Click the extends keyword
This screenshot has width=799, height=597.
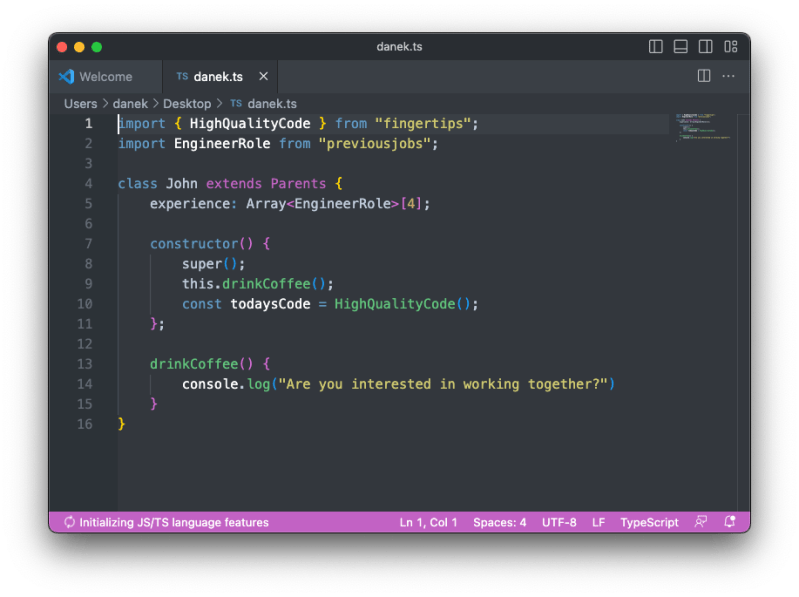234,183
